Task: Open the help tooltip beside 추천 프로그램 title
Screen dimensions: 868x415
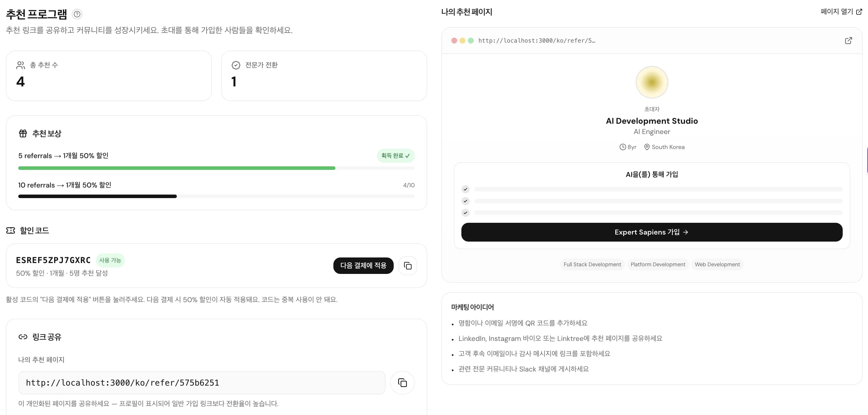Action: tap(77, 14)
